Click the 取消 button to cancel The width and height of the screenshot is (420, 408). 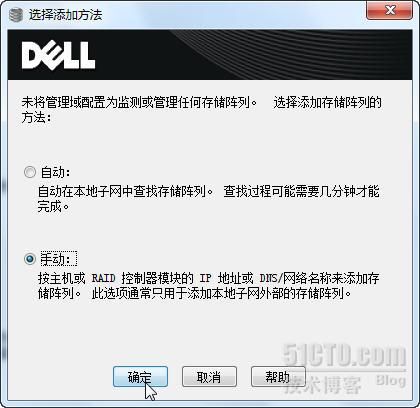click(209, 377)
